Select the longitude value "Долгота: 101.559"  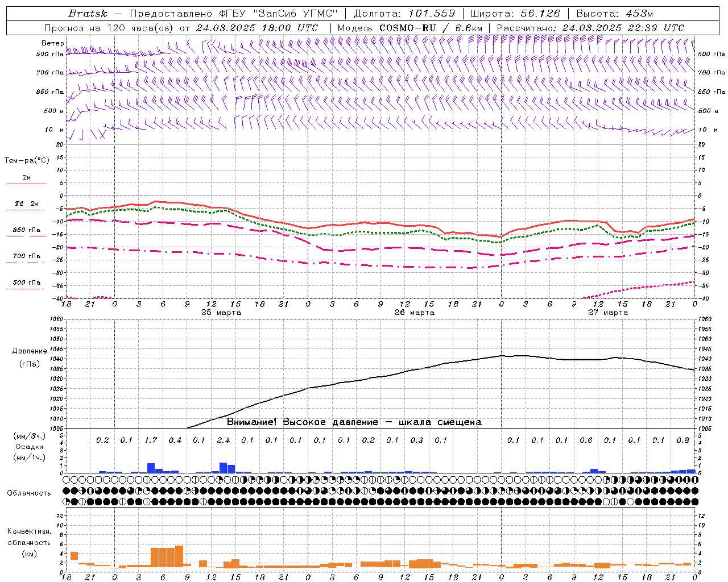(x=404, y=13)
